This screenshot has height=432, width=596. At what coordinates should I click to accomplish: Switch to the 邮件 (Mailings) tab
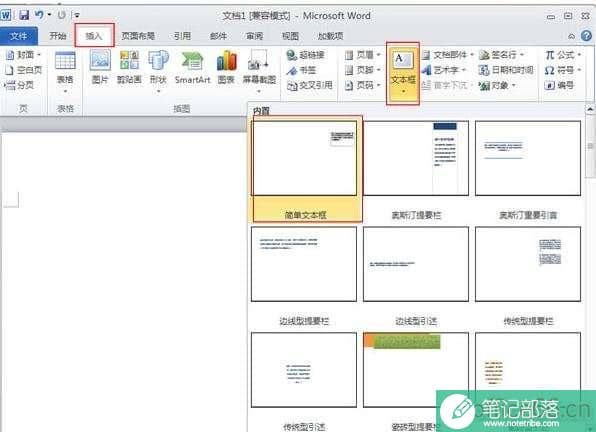pos(218,36)
